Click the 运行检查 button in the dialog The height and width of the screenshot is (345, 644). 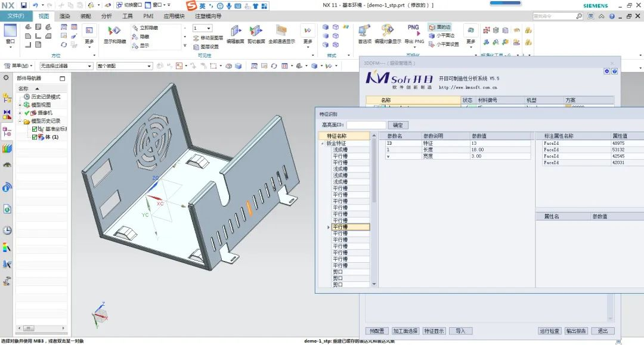click(x=549, y=331)
